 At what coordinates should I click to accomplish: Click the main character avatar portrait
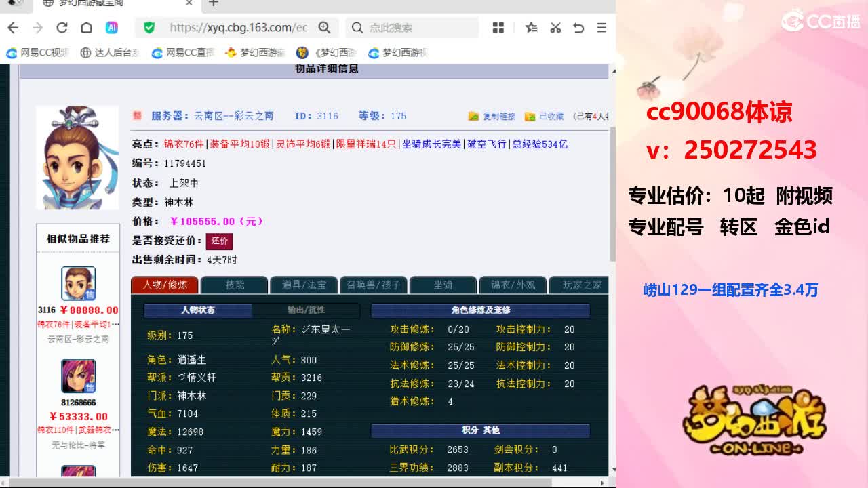coord(77,157)
